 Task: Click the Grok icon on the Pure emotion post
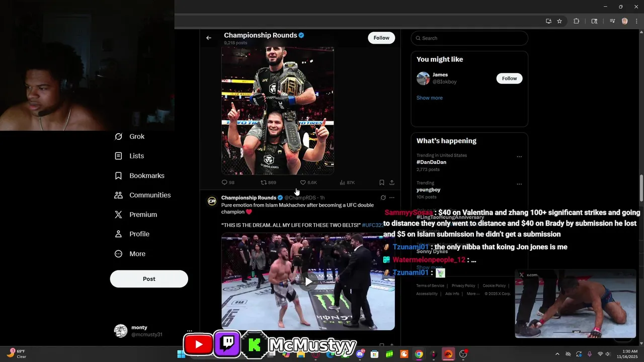coord(383,198)
